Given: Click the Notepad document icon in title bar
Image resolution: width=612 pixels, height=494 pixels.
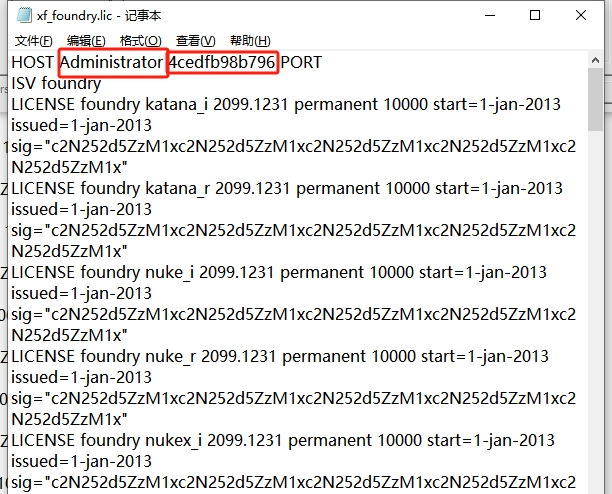Looking at the screenshot, I should 24,15.
